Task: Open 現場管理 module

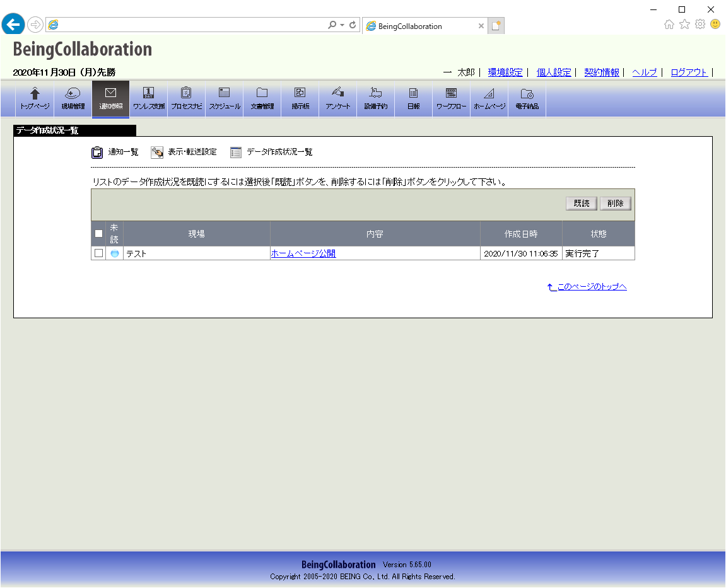Action: pos(73,98)
